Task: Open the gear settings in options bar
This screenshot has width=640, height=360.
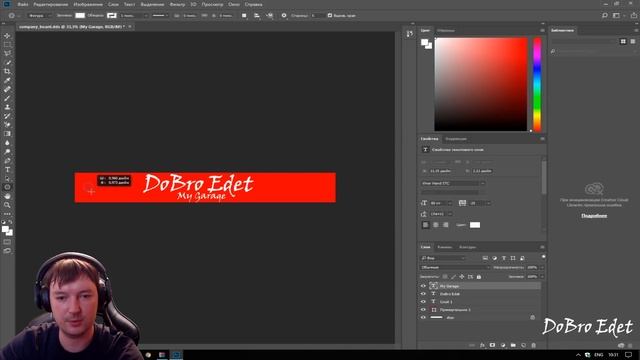Action: pos(284,16)
